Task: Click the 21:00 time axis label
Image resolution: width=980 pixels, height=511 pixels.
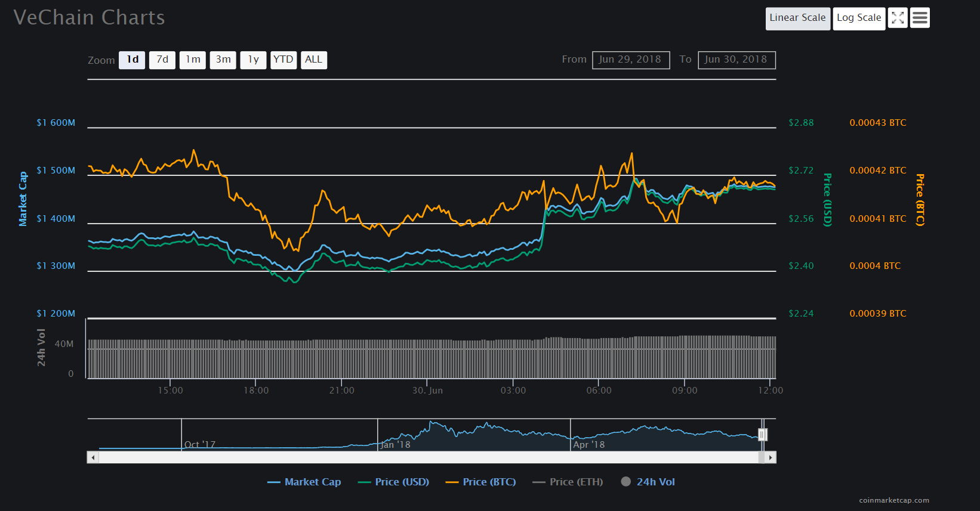Action: click(x=341, y=391)
